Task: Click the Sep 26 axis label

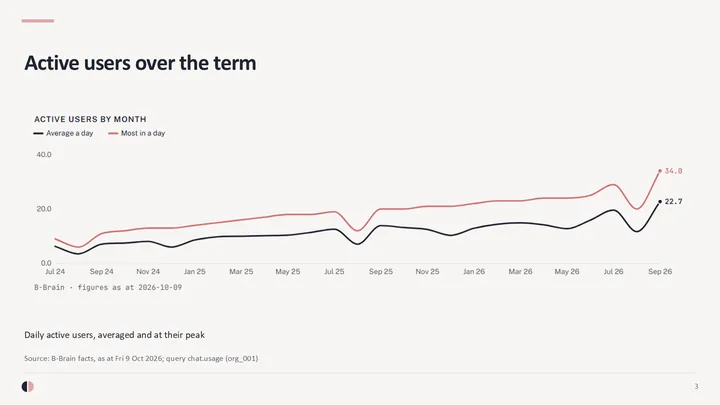Action: (660, 271)
